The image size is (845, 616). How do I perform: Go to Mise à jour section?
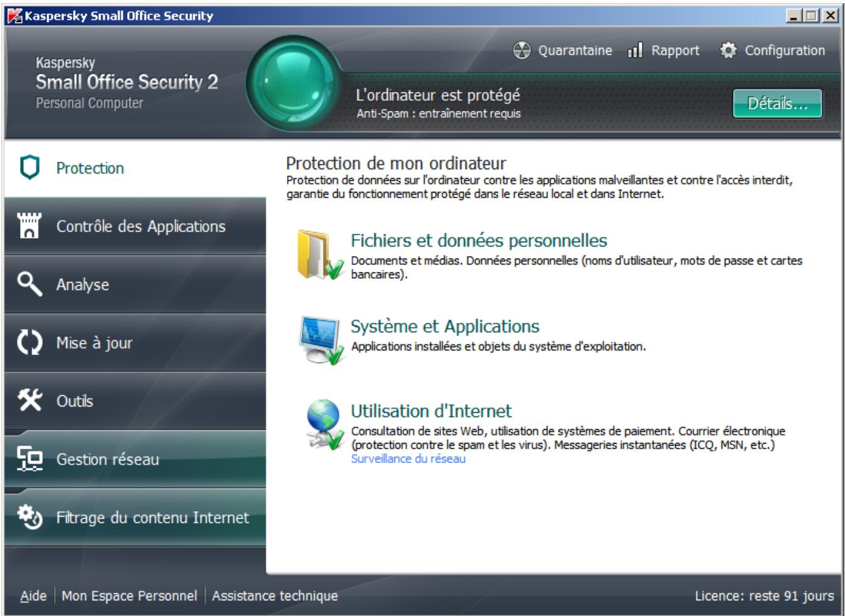tap(135, 343)
